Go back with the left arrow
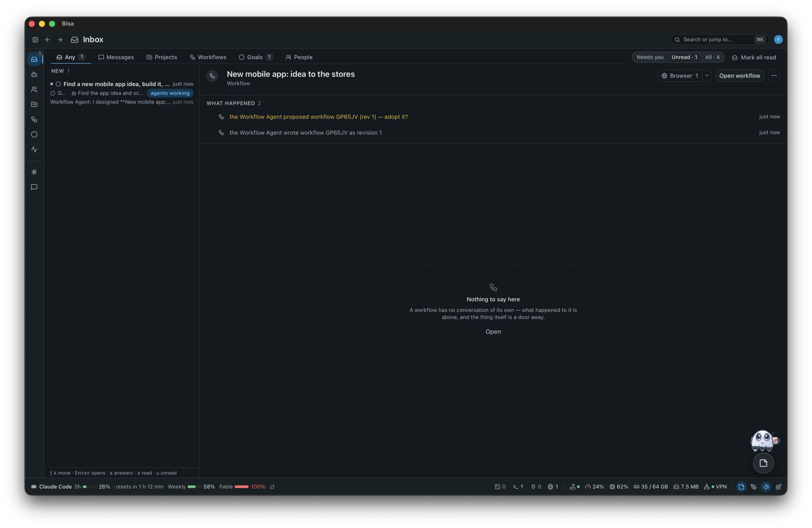The image size is (812, 528). pos(48,40)
